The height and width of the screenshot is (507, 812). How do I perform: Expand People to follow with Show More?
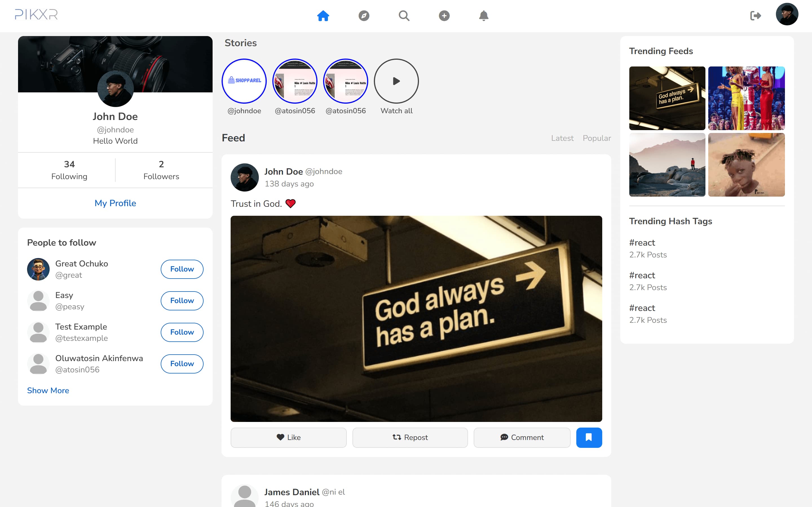(x=48, y=390)
